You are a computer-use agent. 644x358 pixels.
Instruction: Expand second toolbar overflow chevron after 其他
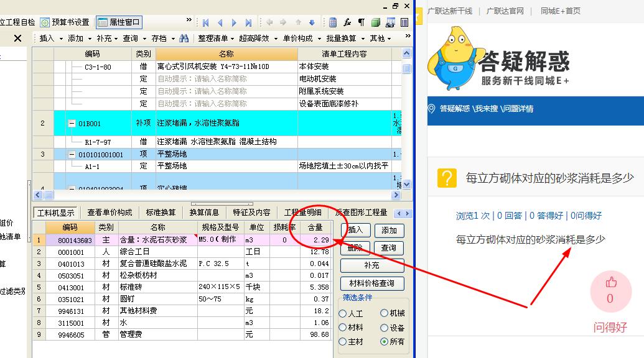point(408,36)
